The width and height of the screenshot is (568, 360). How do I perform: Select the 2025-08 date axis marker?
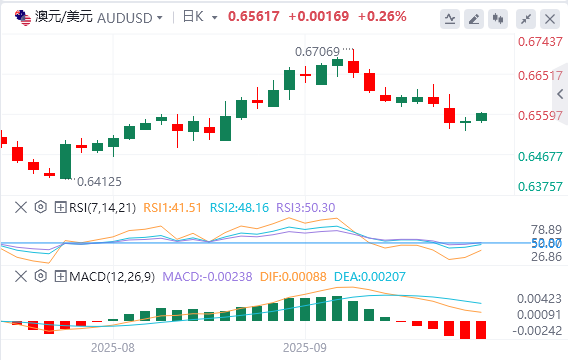[113, 348]
